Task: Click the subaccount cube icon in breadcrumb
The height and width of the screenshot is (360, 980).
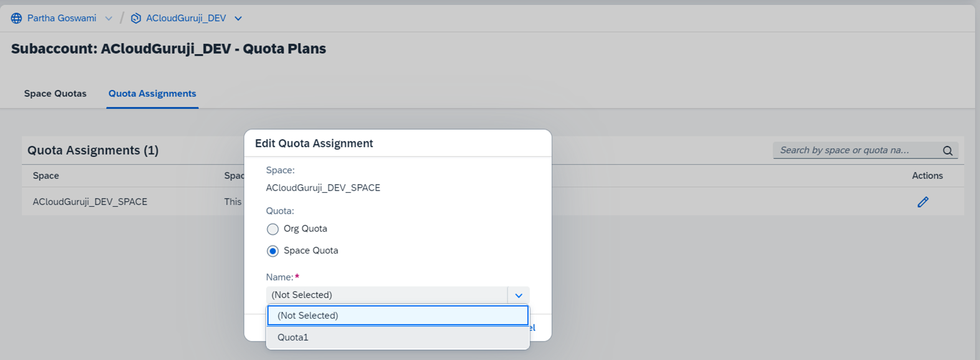Action: [136, 19]
